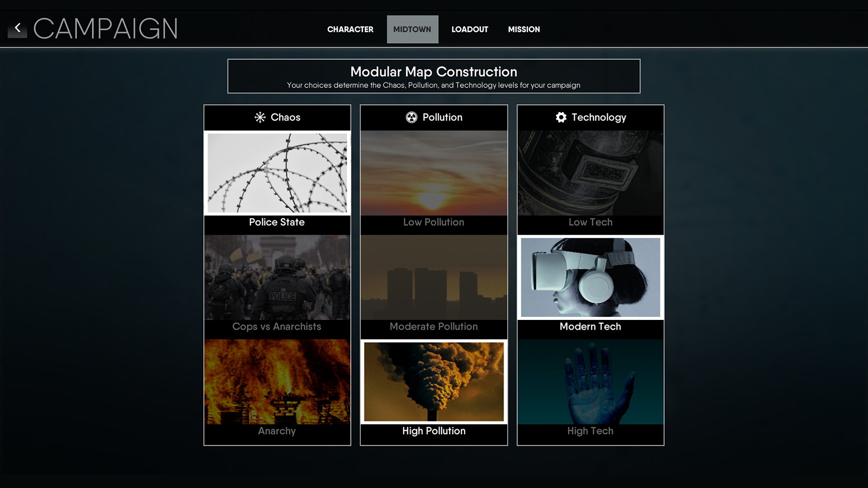Navigate to the MISSION tab

click(x=524, y=28)
